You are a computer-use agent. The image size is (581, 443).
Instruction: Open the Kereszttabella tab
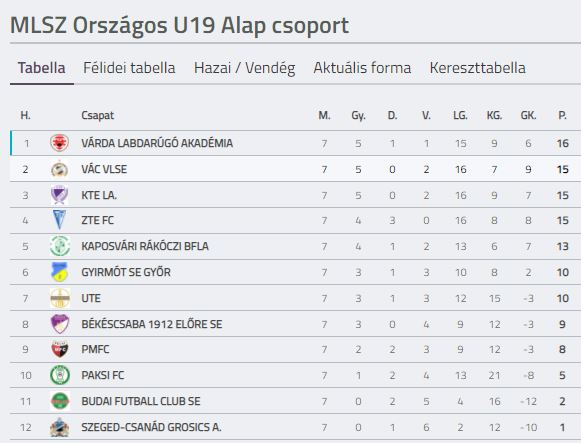tap(477, 68)
